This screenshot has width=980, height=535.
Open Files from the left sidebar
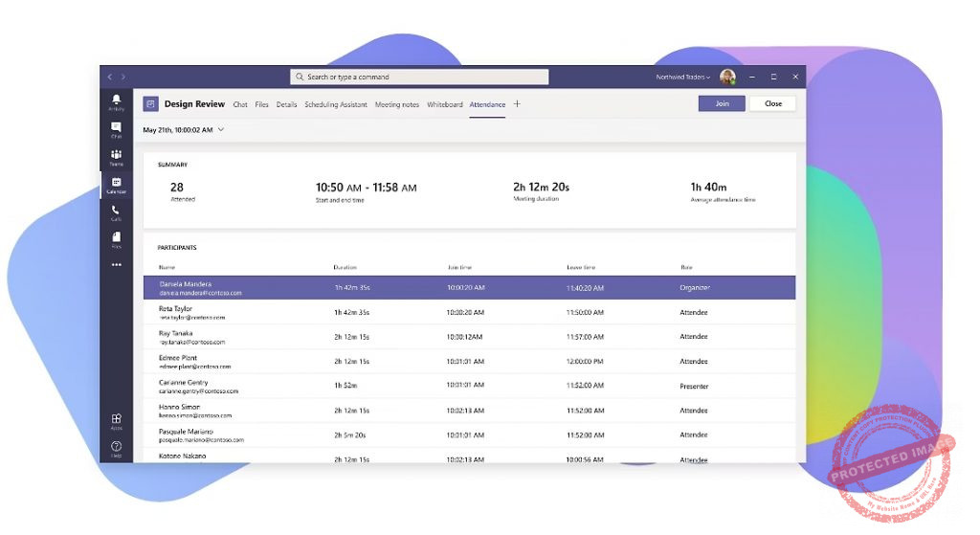click(x=116, y=238)
